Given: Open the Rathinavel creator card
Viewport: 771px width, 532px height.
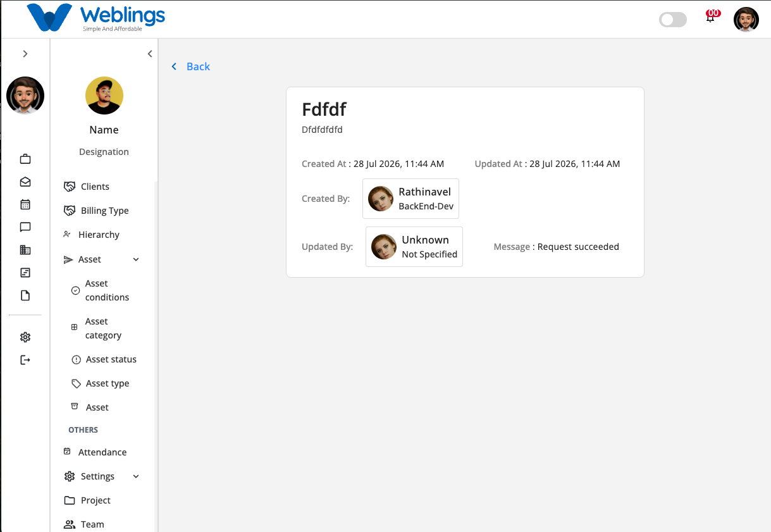Looking at the screenshot, I should 410,199.
